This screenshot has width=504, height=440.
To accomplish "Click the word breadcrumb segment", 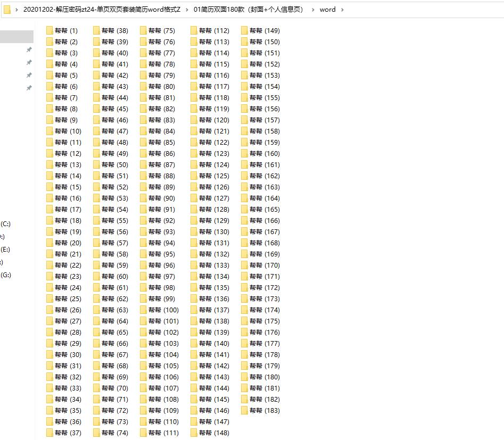I will (x=327, y=10).
